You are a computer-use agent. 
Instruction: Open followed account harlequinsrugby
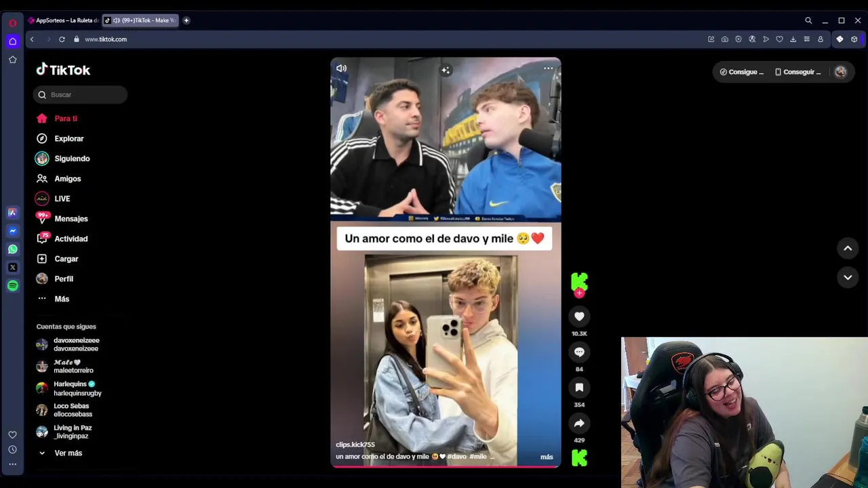coord(69,389)
